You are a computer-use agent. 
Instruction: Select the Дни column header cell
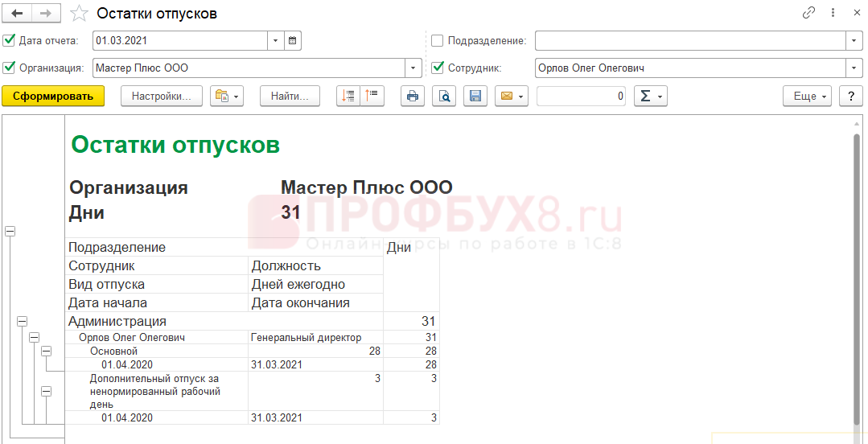click(412, 274)
